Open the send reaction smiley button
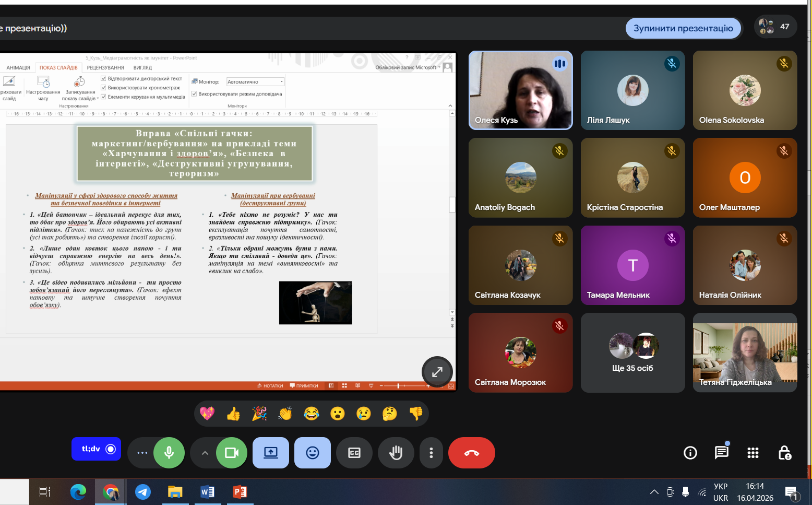This screenshot has height=505, width=812. click(x=312, y=453)
